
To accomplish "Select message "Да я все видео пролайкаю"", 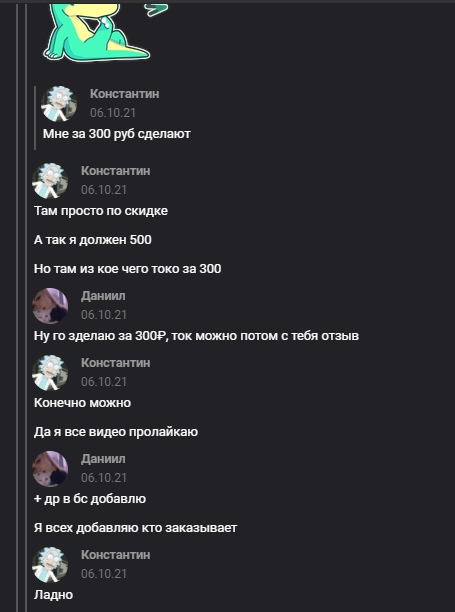I will [x=116, y=432].
